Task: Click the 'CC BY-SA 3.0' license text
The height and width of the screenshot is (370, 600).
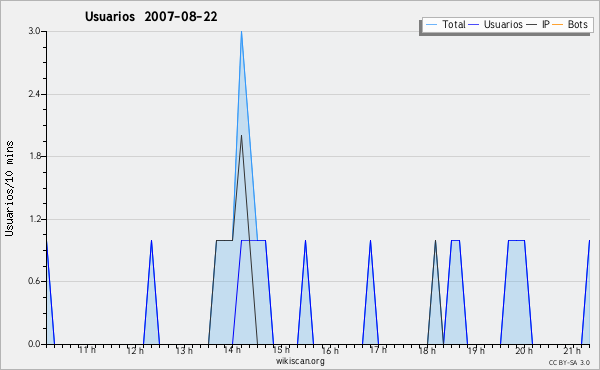Action: pyautogui.click(x=569, y=363)
